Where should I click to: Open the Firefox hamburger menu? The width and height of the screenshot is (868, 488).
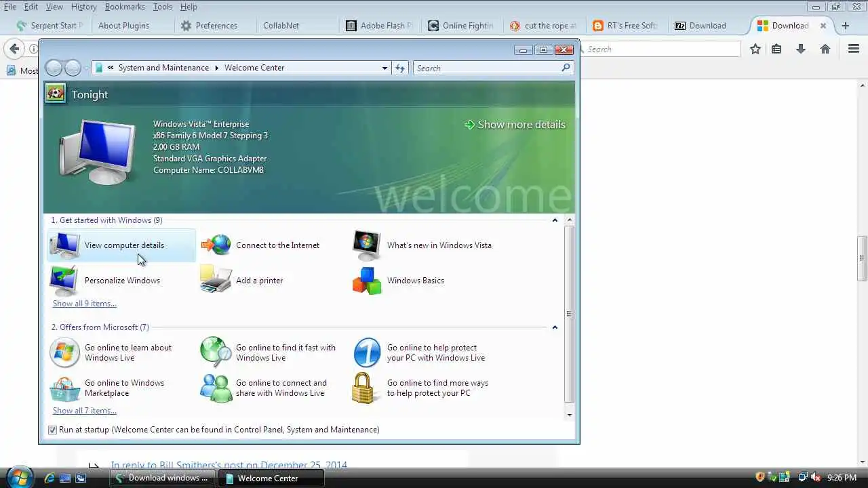pos(854,49)
